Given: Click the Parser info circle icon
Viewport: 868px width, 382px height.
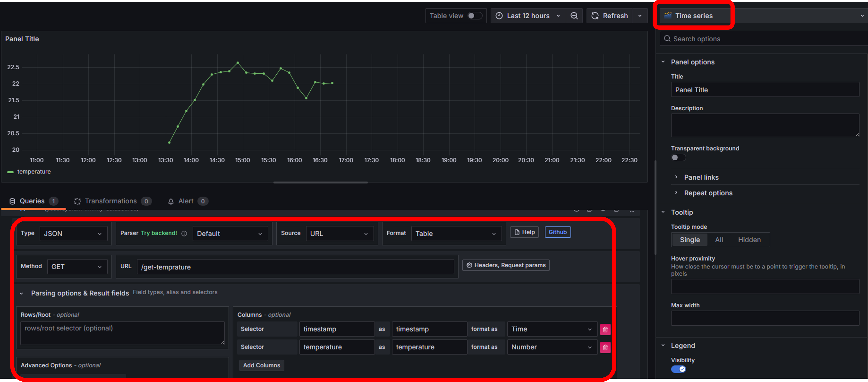Looking at the screenshot, I should [184, 233].
